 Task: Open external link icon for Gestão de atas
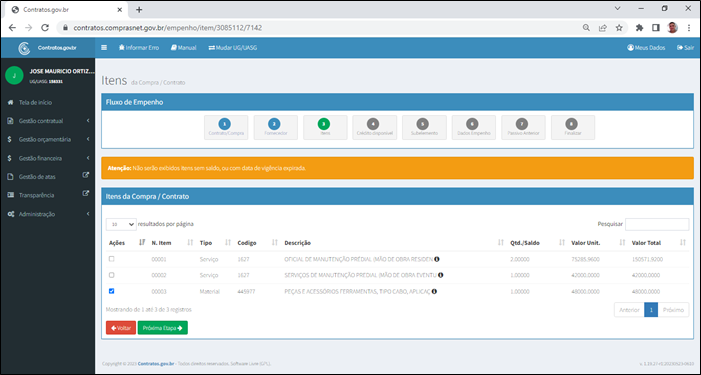tap(86, 176)
